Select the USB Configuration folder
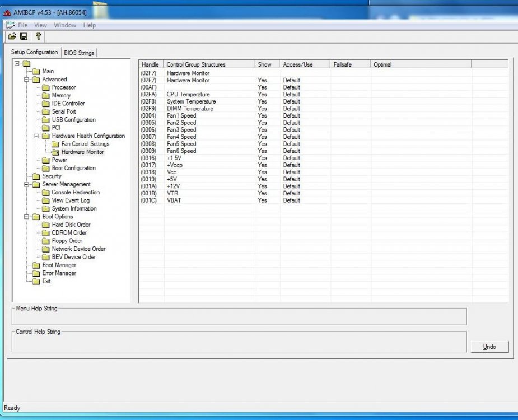The image size is (518, 420). tap(69, 120)
